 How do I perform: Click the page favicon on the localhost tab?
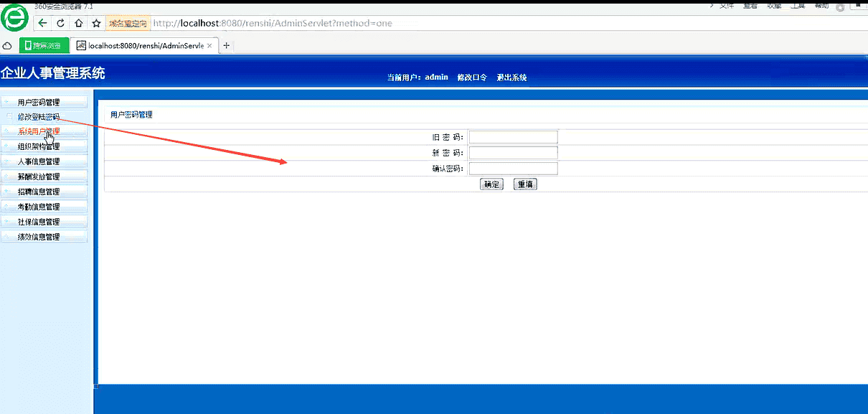[x=81, y=46]
